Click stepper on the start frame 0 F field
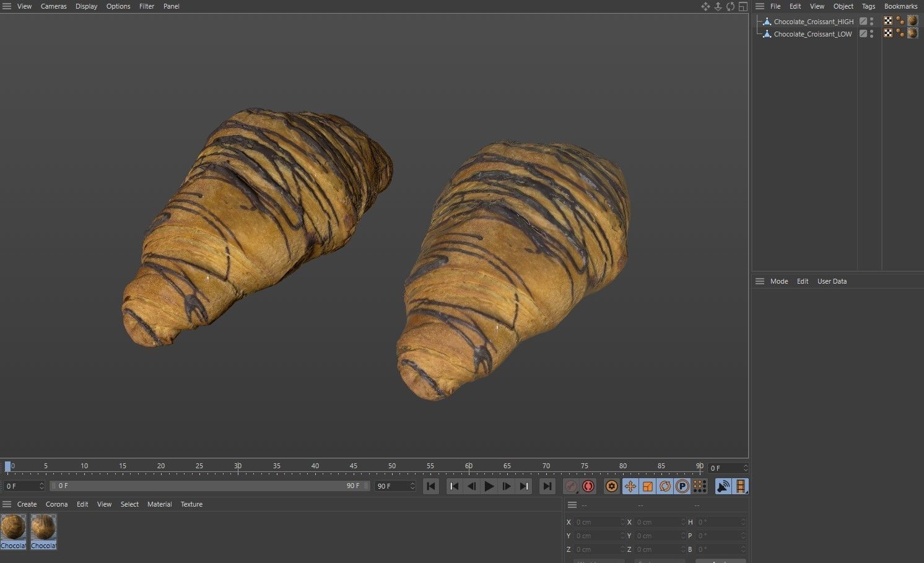924x563 pixels. [41, 486]
